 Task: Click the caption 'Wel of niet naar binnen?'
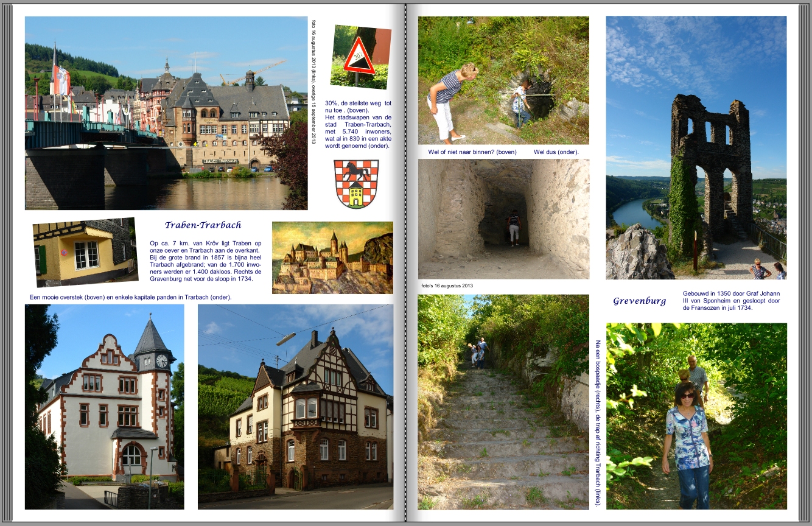click(x=472, y=152)
